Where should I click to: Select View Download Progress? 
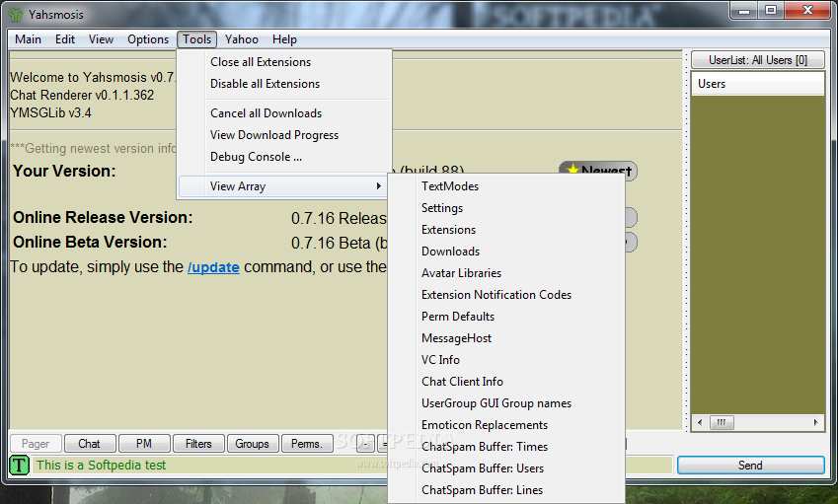coord(284,135)
